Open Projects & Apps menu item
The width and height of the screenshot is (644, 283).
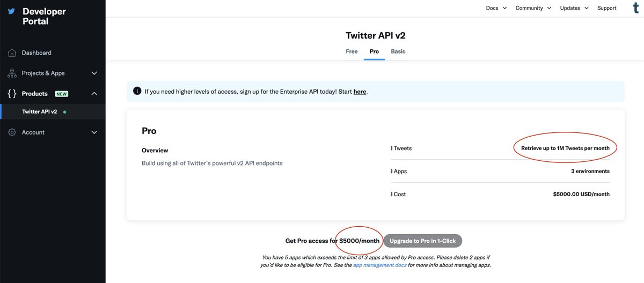pyautogui.click(x=43, y=73)
